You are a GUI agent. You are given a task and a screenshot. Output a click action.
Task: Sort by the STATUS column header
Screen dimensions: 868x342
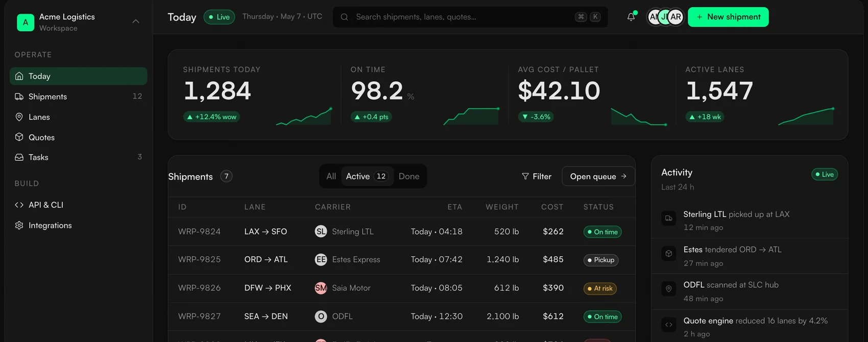pyautogui.click(x=598, y=207)
